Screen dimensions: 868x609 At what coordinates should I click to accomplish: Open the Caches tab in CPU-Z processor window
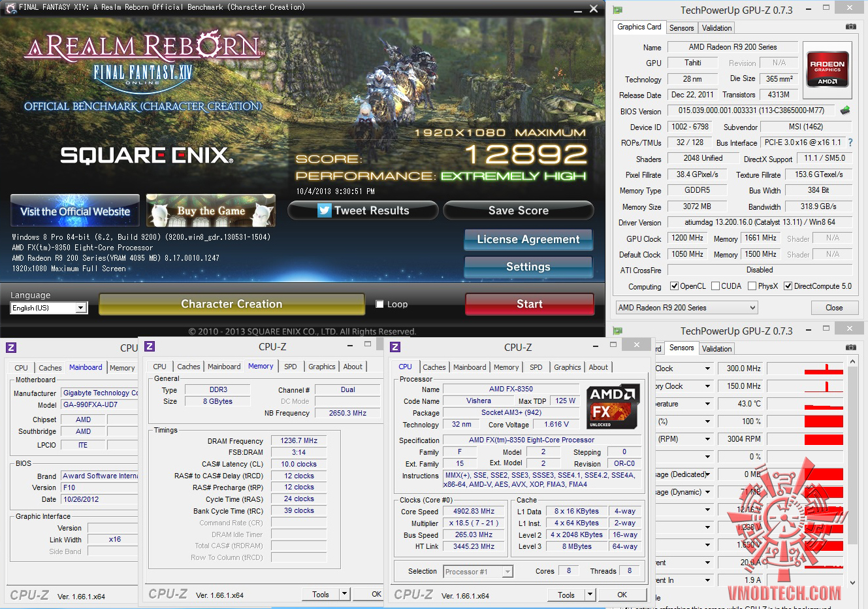(x=434, y=367)
